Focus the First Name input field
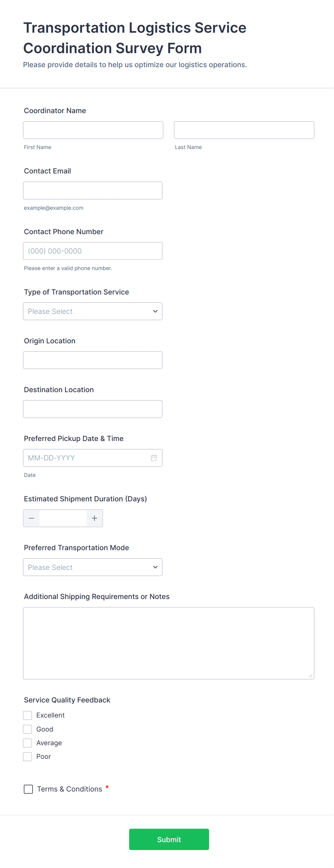334x868 pixels. 93,130
